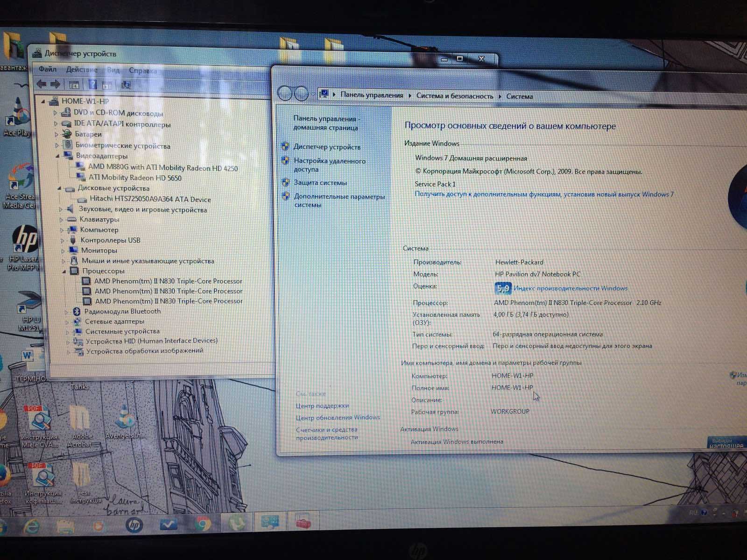Open the Вид menu
The height and width of the screenshot is (560, 747).
(x=113, y=70)
